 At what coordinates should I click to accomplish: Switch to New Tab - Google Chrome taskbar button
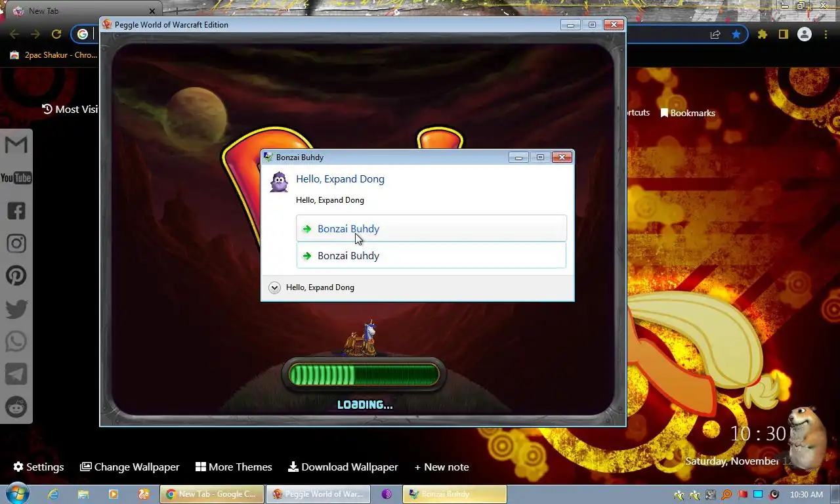pyautogui.click(x=212, y=494)
